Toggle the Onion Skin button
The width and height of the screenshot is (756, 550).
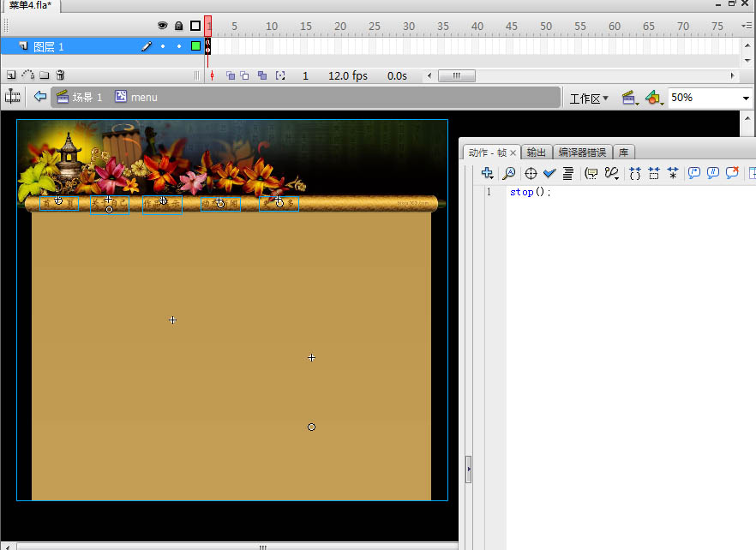(231, 75)
